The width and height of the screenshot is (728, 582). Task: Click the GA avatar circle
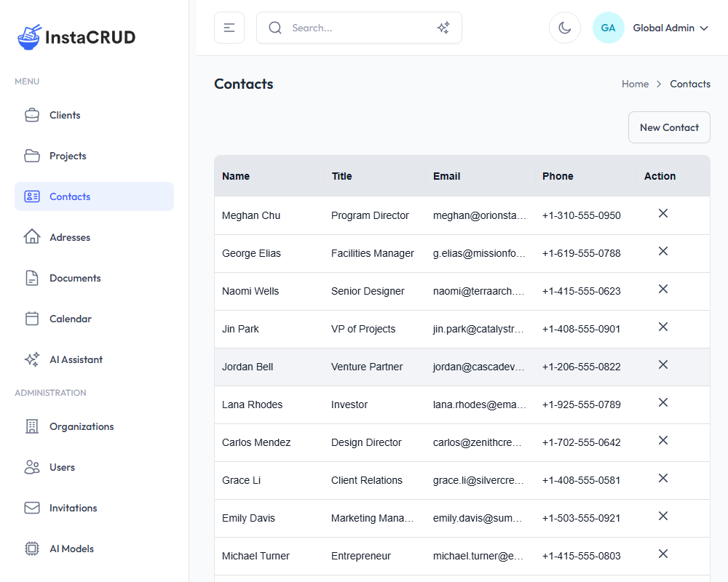click(x=608, y=28)
